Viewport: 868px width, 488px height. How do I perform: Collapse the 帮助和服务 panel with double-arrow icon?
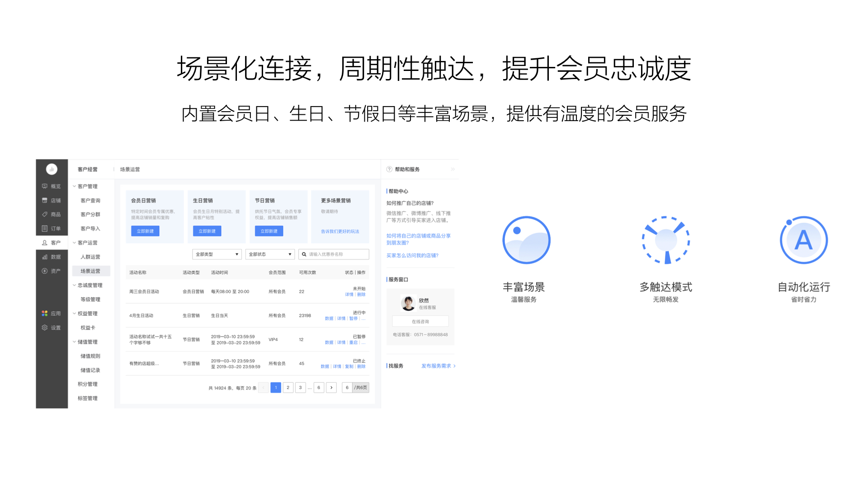pos(453,169)
